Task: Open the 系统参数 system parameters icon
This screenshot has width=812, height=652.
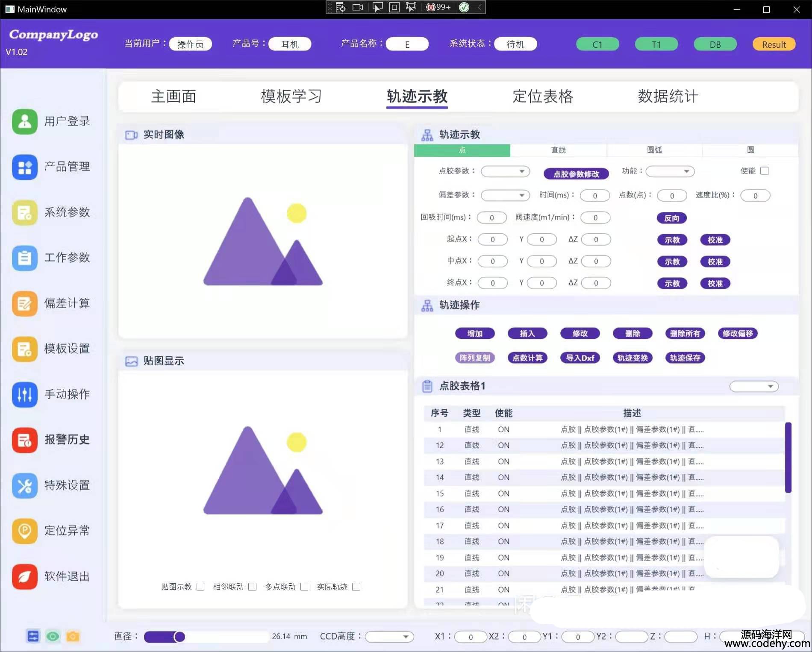Action: pyautogui.click(x=25, y=212)
